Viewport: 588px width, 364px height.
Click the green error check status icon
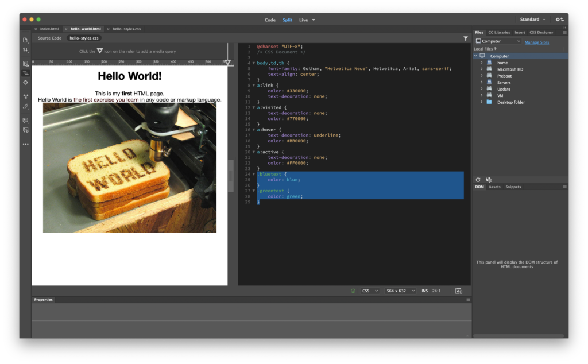pos(353,291)
